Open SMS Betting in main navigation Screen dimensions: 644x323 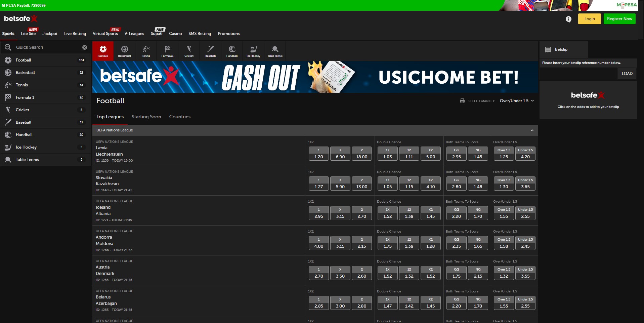click(x=200, y=34)
